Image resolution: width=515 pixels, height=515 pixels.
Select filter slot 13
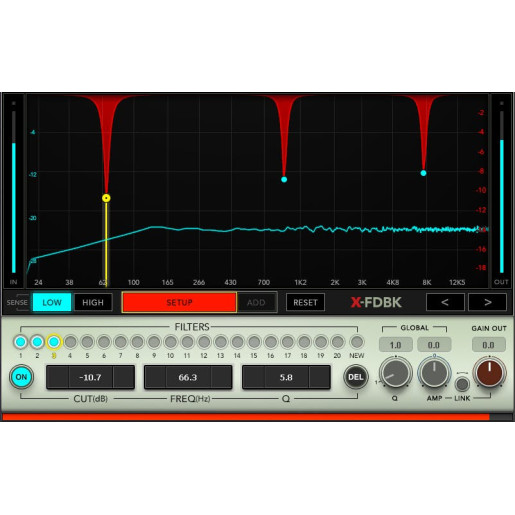click(221, 342)
